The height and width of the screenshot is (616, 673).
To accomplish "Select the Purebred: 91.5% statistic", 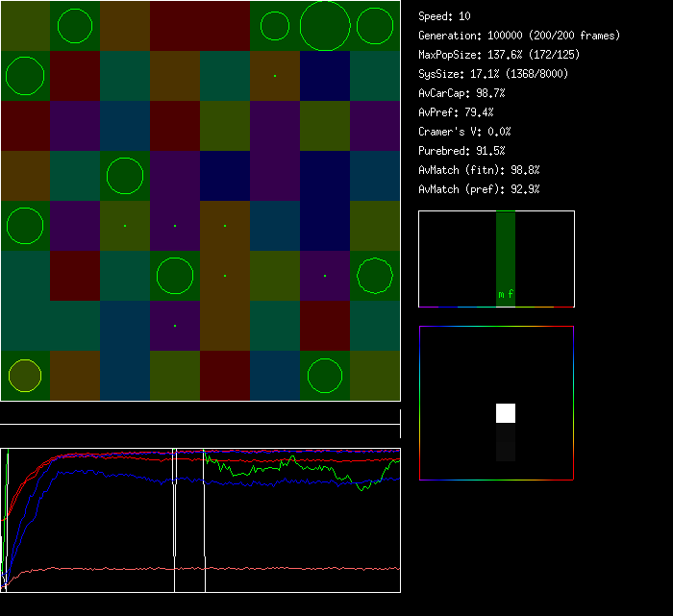I will tap(461, 151).
